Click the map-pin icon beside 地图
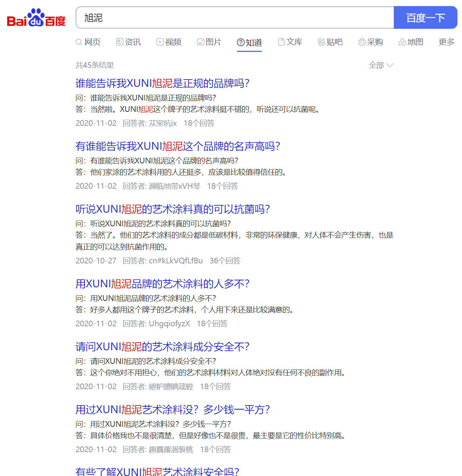The image size is (462, 476). coord(402,42)
